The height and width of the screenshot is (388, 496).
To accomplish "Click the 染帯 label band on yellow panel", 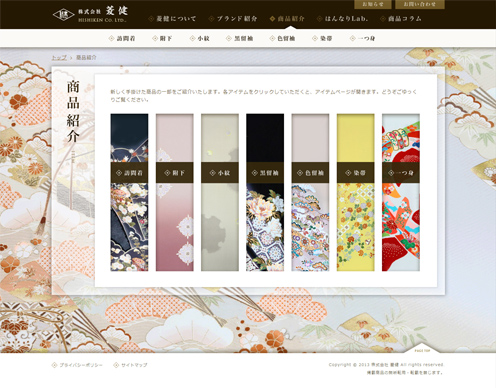I will point(355,173).
